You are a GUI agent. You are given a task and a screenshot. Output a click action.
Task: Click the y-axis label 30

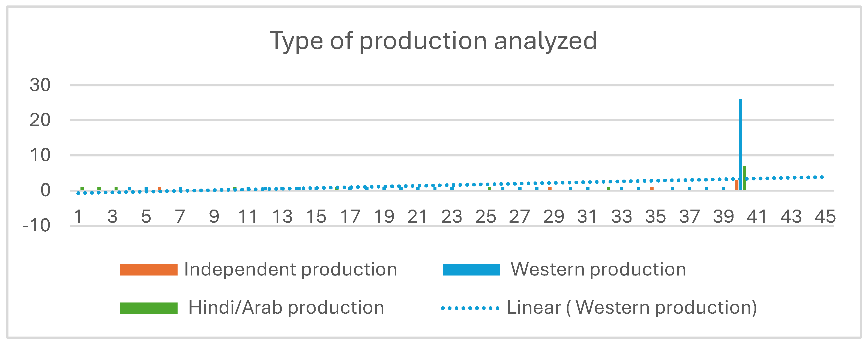click(x=40, y=85)
